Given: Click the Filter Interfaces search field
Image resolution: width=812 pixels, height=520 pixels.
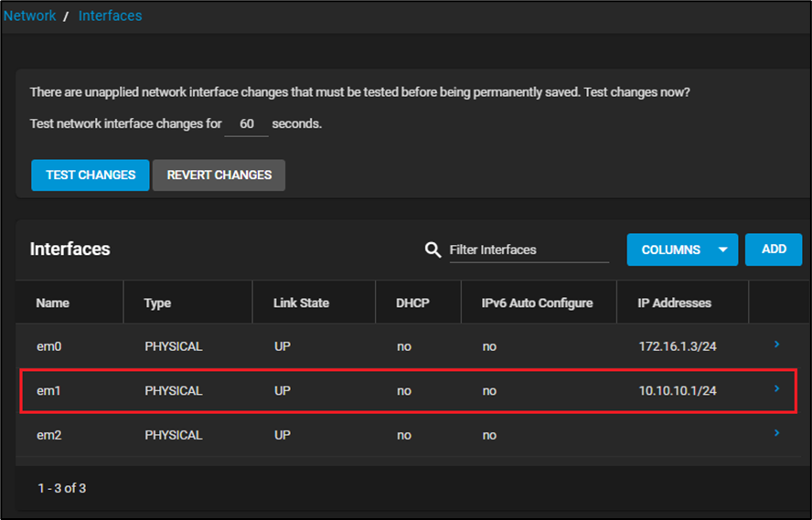Looking at the screenshot, I should click(x=529, y=249).
